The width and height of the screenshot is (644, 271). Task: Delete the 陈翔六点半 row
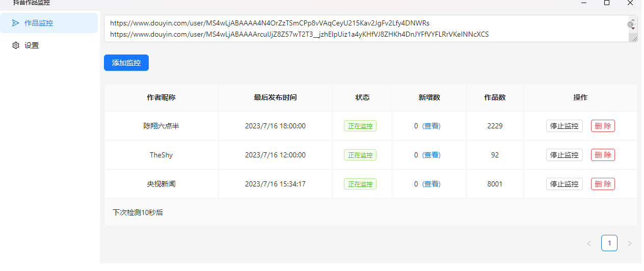point(603,126)
